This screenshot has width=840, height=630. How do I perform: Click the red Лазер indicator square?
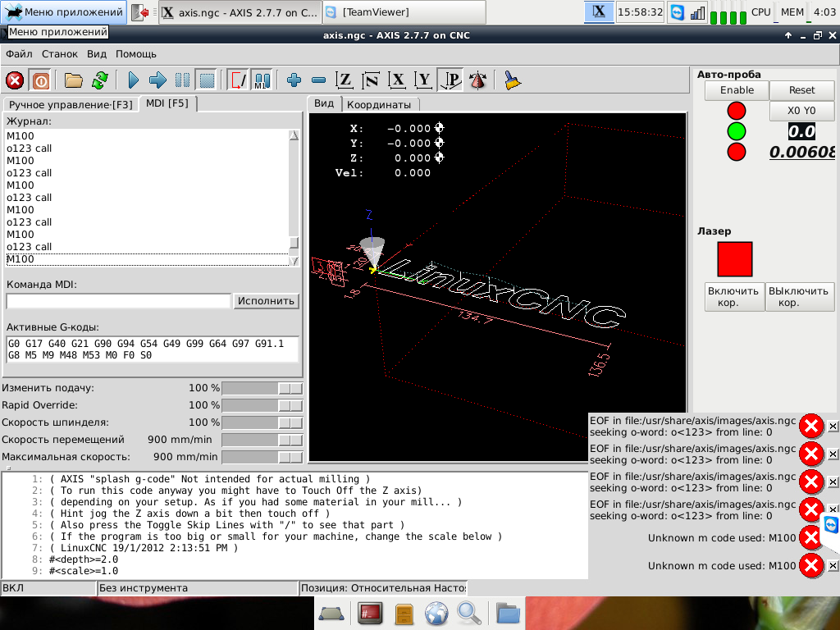tap(734, 259)
